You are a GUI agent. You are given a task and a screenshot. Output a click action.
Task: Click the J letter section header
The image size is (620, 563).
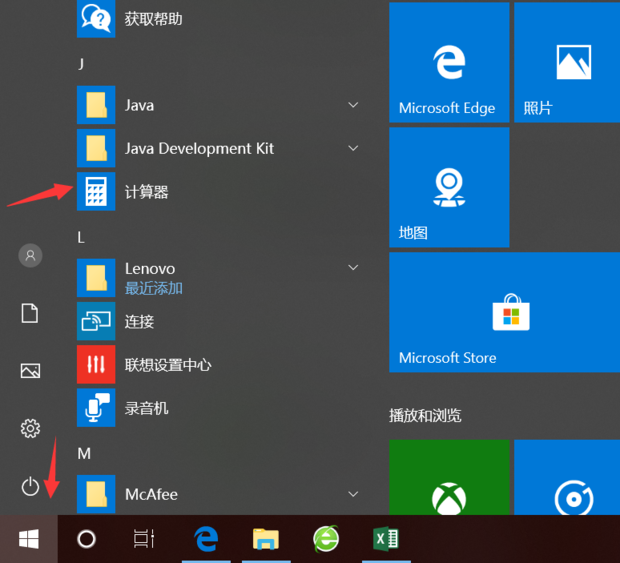[x=81, y=64]
